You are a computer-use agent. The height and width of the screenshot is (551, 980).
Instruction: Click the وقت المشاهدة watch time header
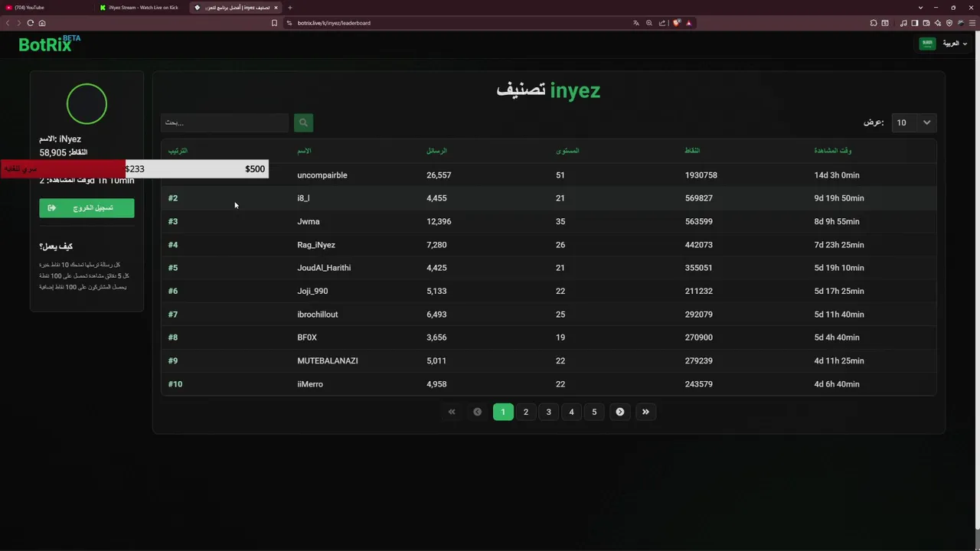click(833, 151)
